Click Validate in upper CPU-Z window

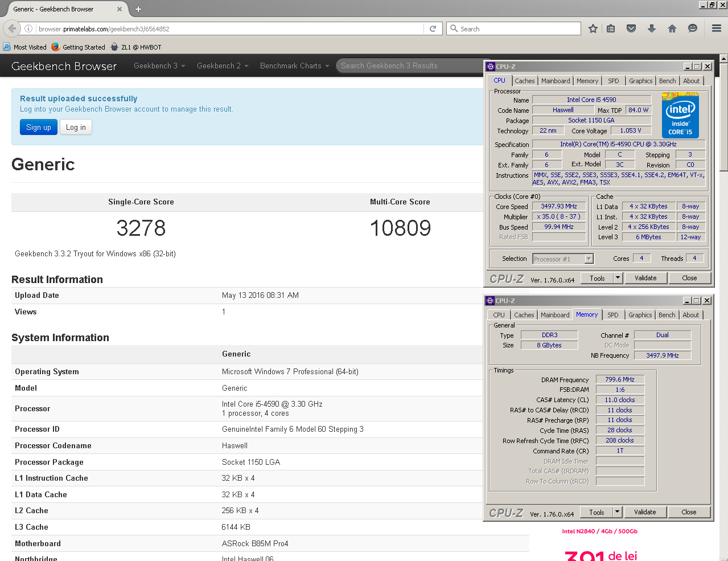point(645,278)
